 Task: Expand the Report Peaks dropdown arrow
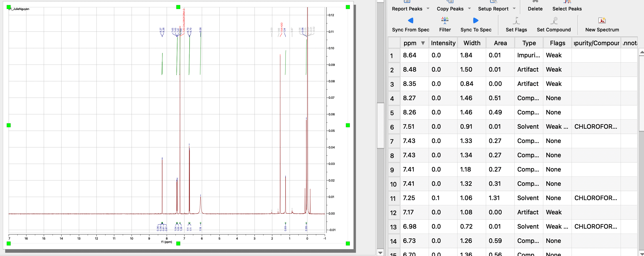428,9
